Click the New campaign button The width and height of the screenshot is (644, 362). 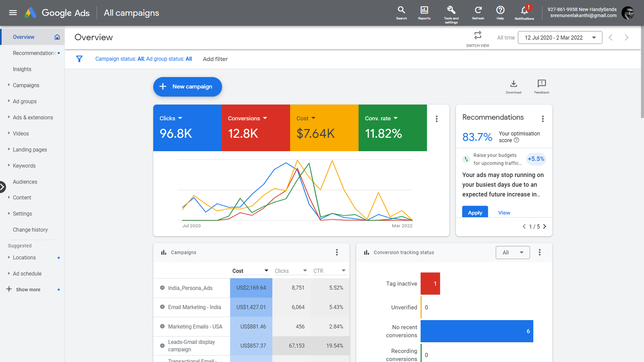click(188, 87)
